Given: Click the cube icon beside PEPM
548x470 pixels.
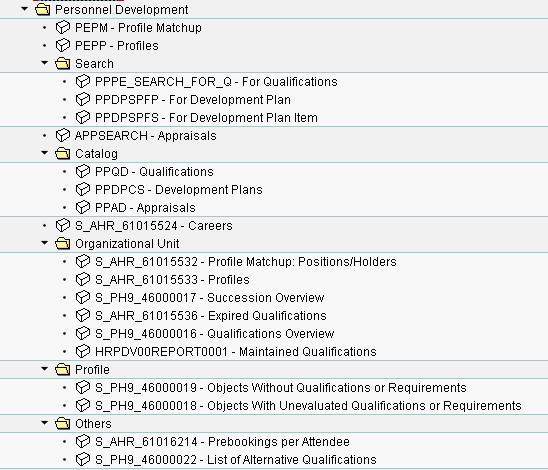Looking at the screenshot, I should 63,27.
